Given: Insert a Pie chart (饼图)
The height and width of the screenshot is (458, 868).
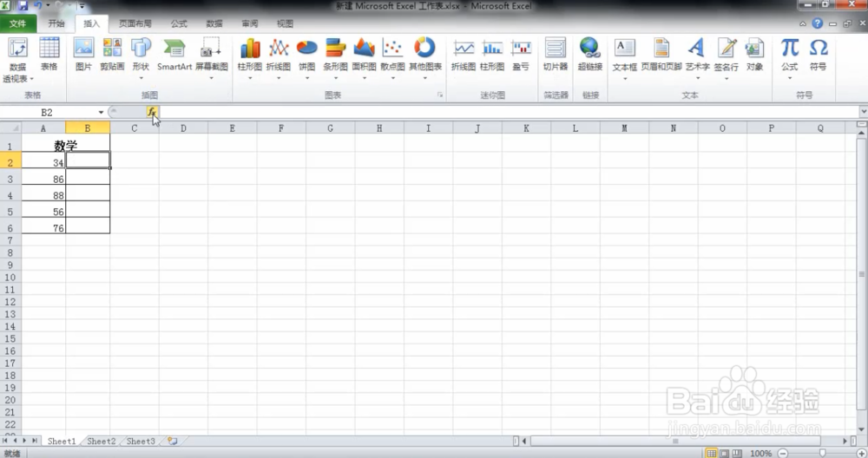Looking at the screenshot, I should coord(306,57).
